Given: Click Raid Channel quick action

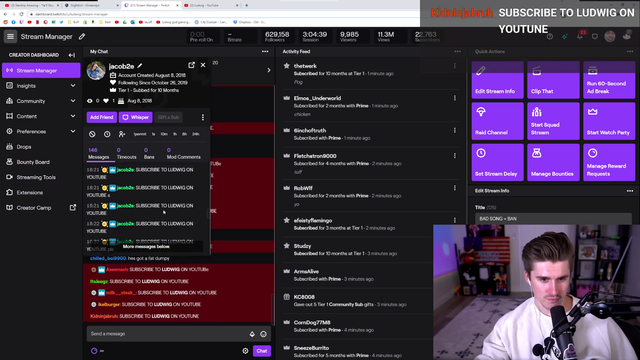Looking at the screenshot, I should click(x=498, y=121).
